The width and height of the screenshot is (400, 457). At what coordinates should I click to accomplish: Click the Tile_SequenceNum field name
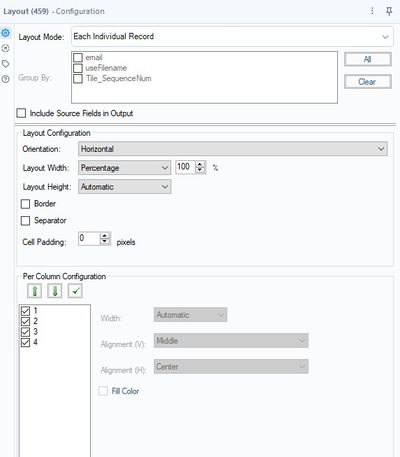click(119, 79)
